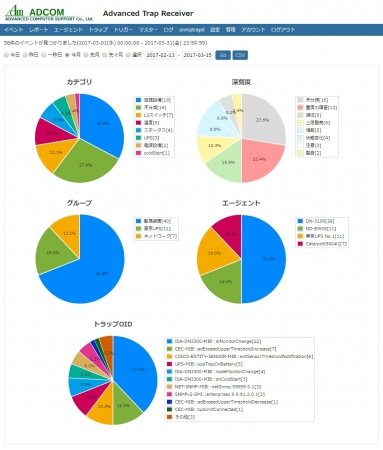Click NET-SNMP-MIB::netSnmp legend entry
This screenshot has width=383, height=450.
(x=214, y=387)
